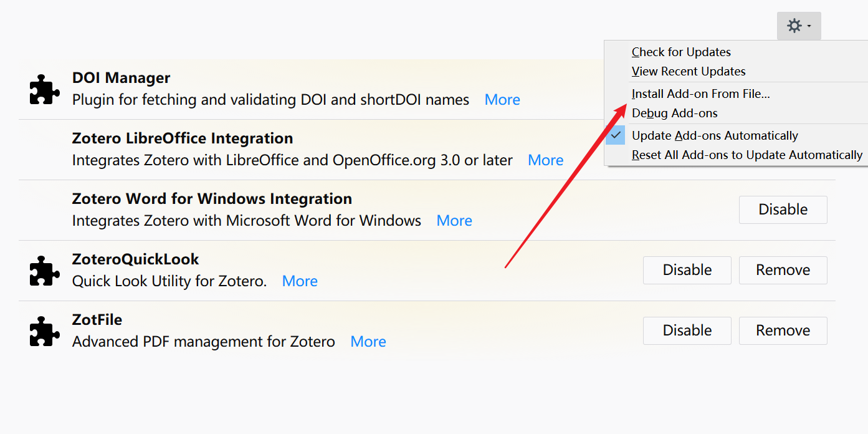Click the ZoteroQuickLook puzzle piece icon
The image size is (868, 434).
(x=45, y=271)
